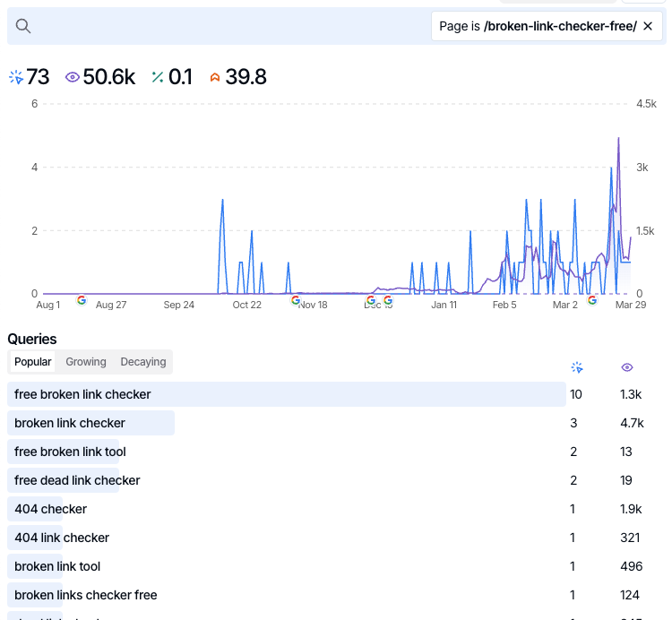The width and height of the screenshot is (672, 620).
Task: Click the 496 impressions value
Action: click(632, 567)
